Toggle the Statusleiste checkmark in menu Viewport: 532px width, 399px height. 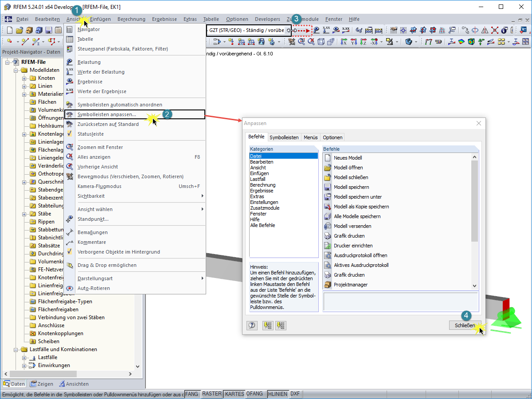coord(70,134)
